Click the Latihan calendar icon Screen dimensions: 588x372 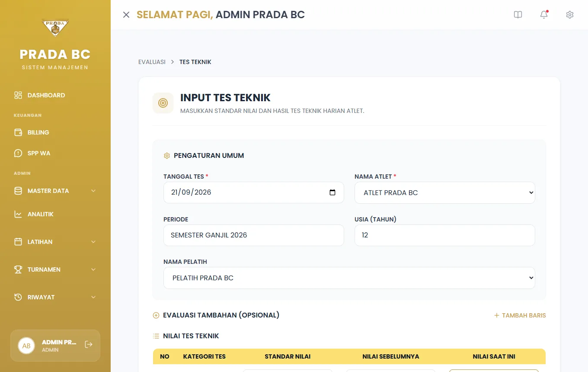click(18, 242)
